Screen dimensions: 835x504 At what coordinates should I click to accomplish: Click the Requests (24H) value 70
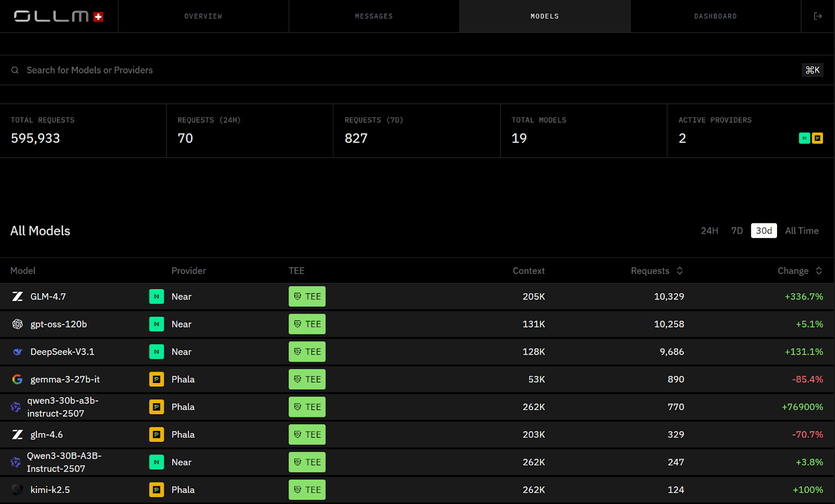click(185, 138)
